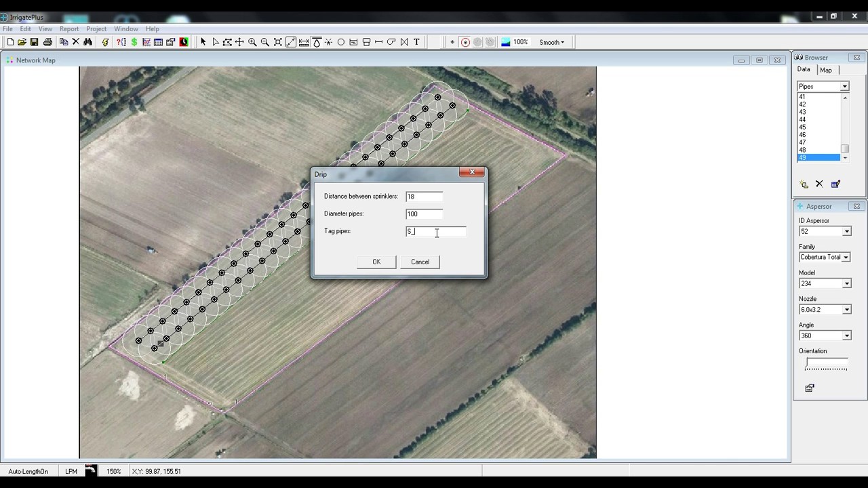Open the Edit menu
The height and width of the screenshot is (488, 868).
25,29
